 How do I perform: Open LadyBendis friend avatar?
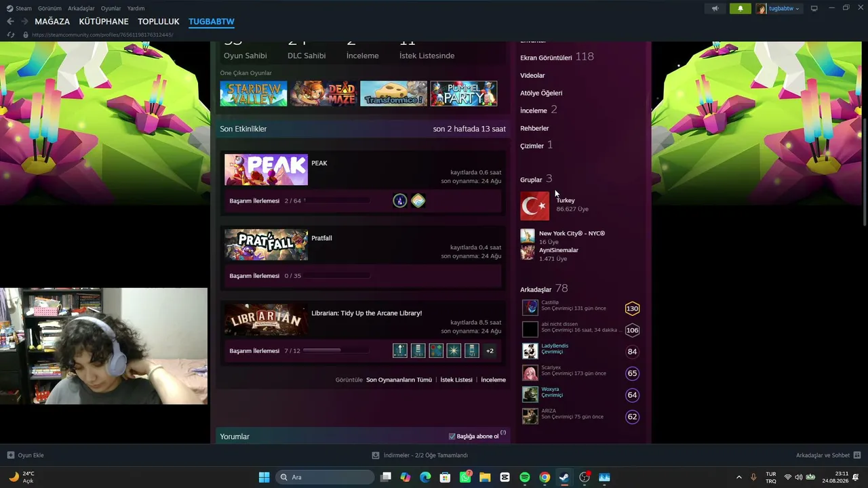tap(530, 351)
